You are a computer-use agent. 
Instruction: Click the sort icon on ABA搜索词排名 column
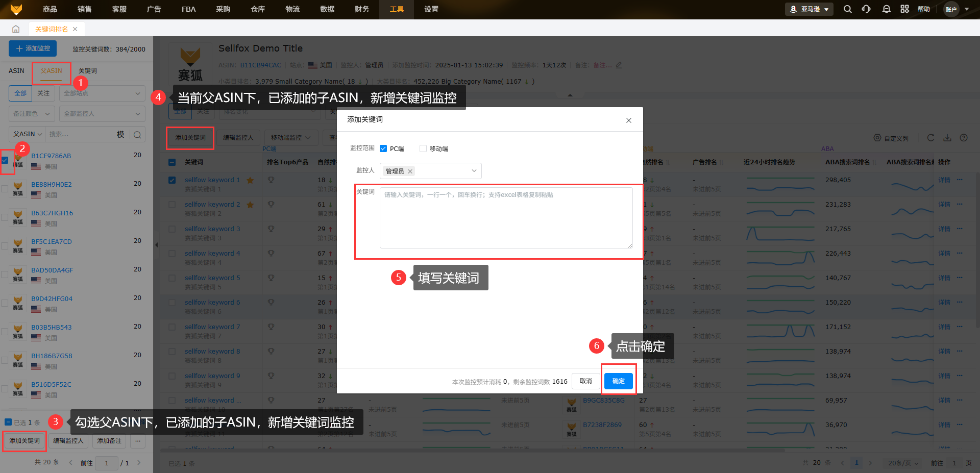coord(874,162)
